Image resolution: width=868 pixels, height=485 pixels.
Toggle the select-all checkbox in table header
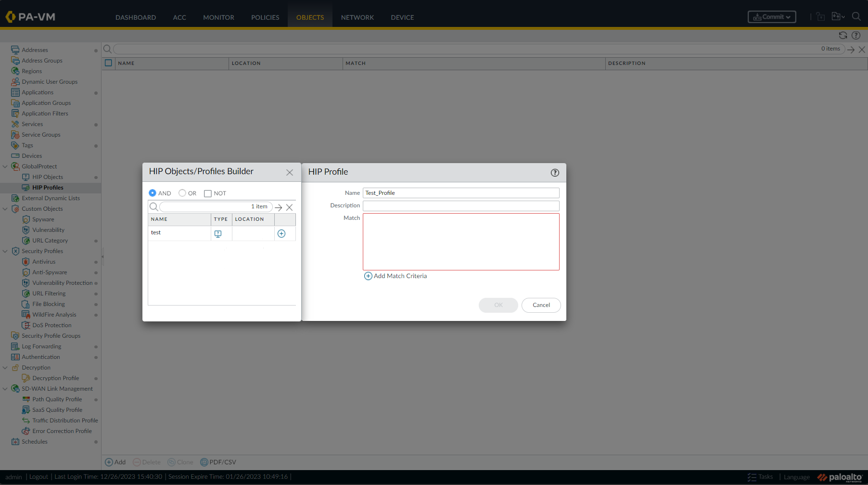(x=108, y=63)
